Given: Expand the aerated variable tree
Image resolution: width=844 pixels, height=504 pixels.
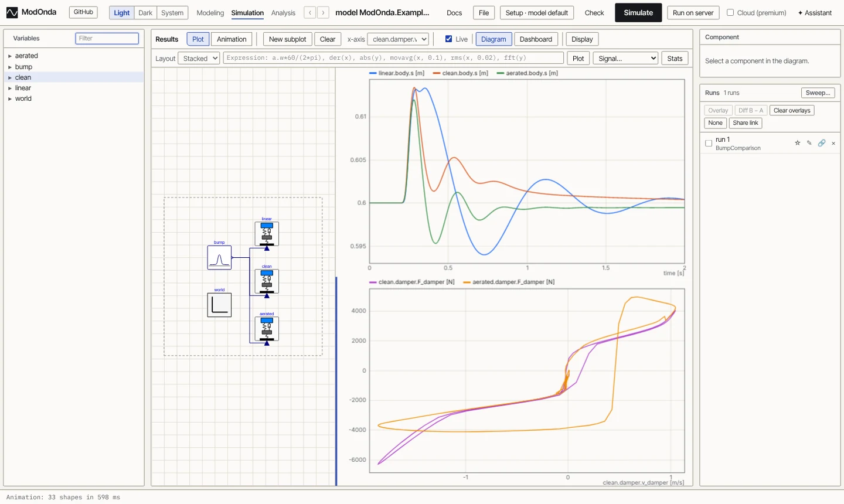Looking at the screenshot, I should click(x=10, y=56).
